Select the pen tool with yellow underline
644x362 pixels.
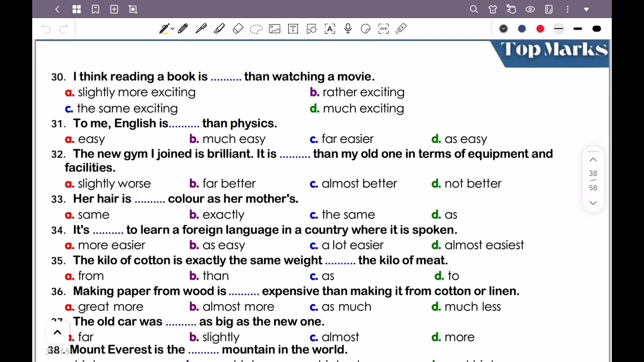click(x=164, y=29)
